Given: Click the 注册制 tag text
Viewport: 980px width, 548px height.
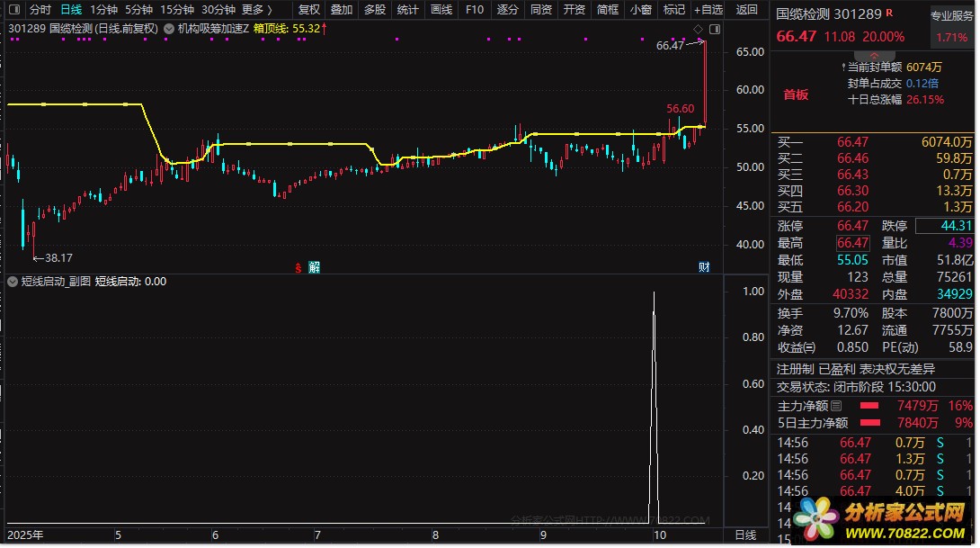Looking at the screenshot, I should pyautogui.click(x=795, y=370).
